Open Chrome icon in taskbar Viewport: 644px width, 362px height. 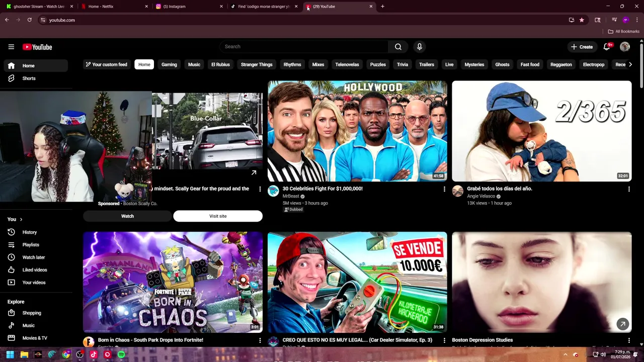[66, 354]
